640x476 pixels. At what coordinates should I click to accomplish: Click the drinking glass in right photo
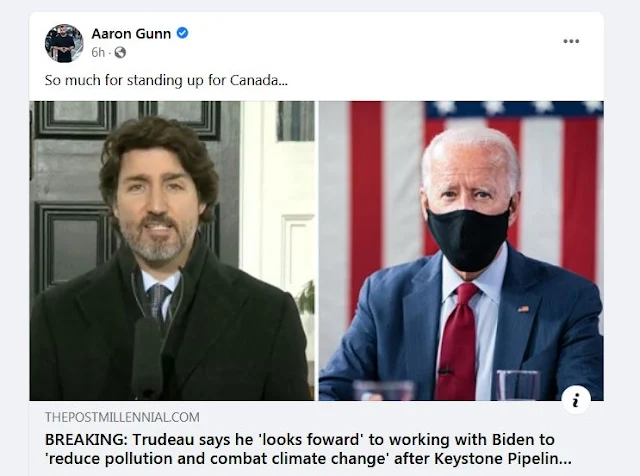518,385
